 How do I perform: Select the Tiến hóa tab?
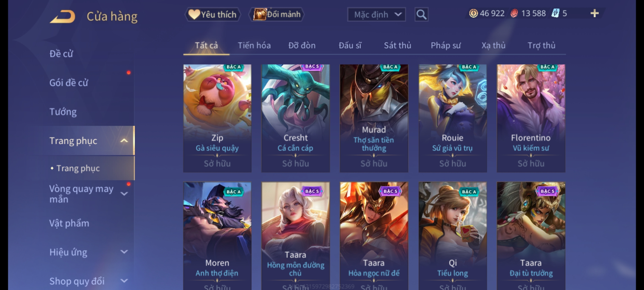point(254,45)
